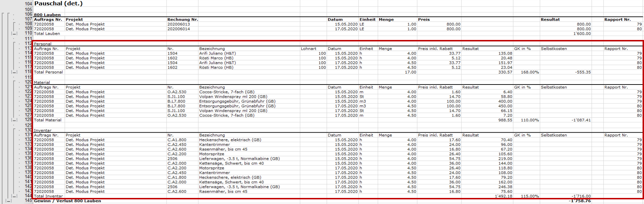Select row header 107
644x204 pixels.
[x=28, y=19]
